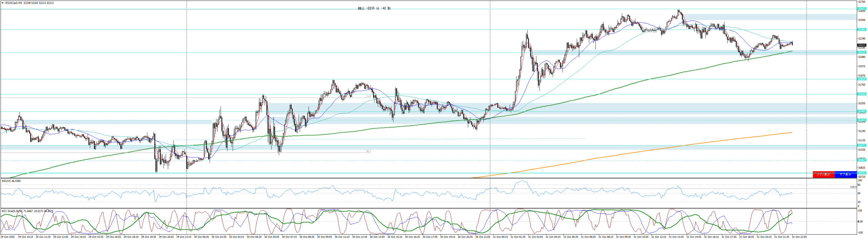Select the 38.2 Fibonacci level label
This screenshot has width=868, height=240.
[368, 151]
